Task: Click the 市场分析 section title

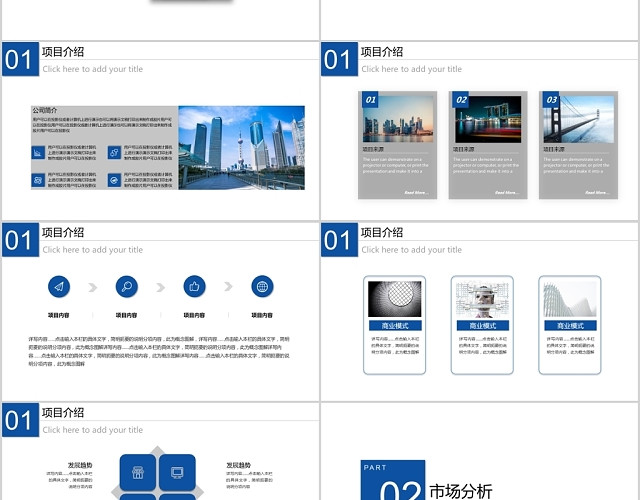Action: click(x=461, y=491)
